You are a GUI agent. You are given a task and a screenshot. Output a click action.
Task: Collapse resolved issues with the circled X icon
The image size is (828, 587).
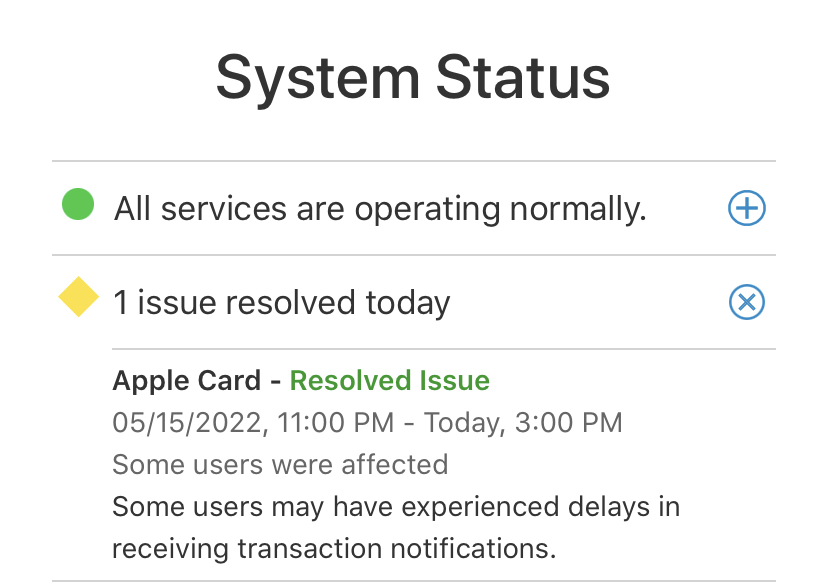[x=747, y=302]
